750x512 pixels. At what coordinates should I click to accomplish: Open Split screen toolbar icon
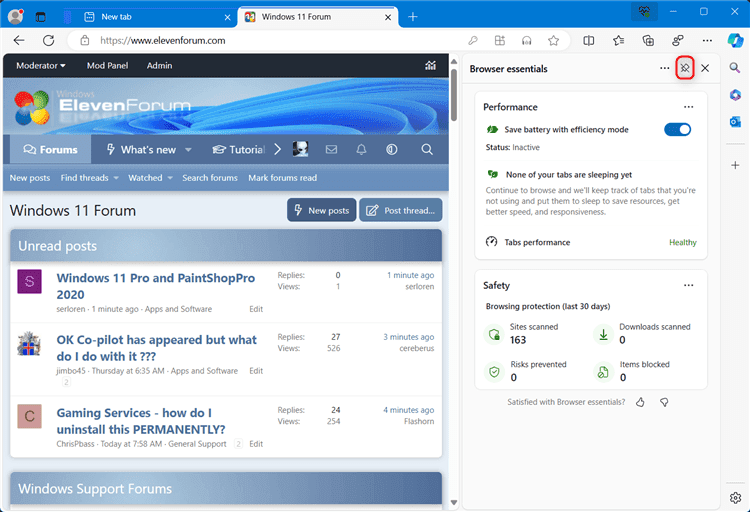(x=589, y=41)
